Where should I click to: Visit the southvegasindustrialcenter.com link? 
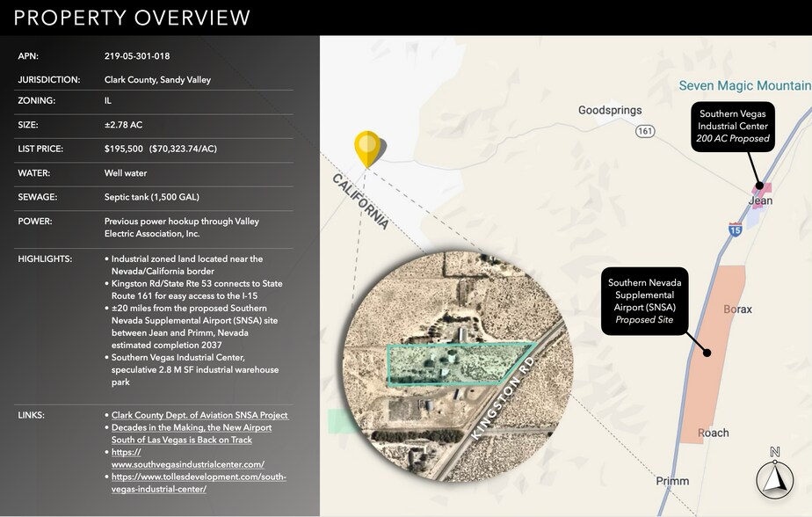point(187,458)
